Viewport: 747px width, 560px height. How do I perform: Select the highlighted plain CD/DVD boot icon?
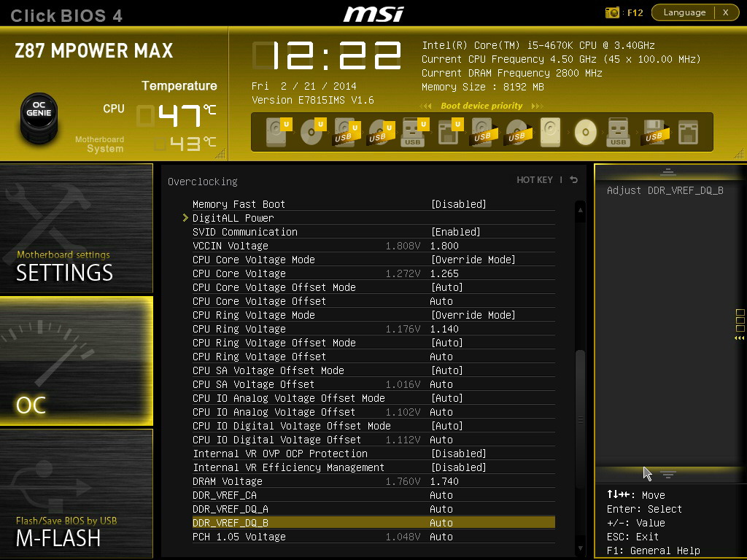coord(586,132)
